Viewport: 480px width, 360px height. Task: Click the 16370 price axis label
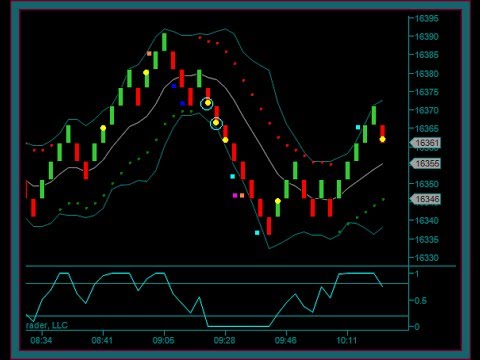[426, 110]
